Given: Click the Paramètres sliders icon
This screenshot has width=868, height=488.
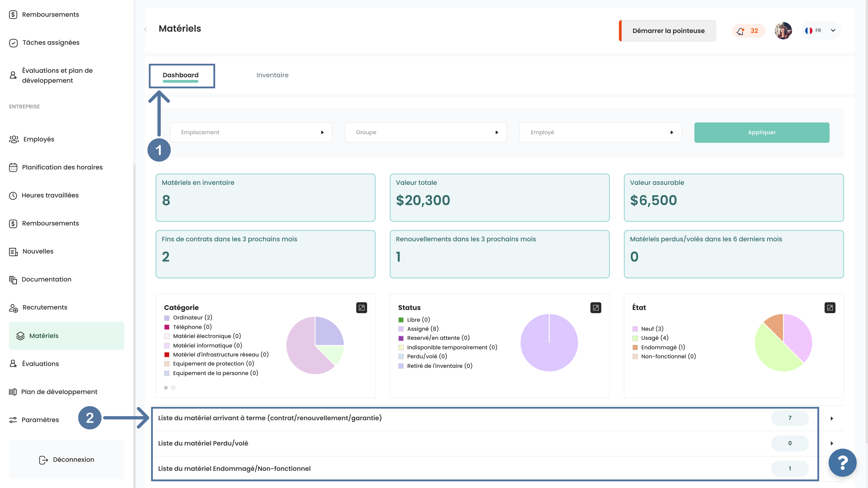Looking at the screenshot, I should click(x=13, y=420).
